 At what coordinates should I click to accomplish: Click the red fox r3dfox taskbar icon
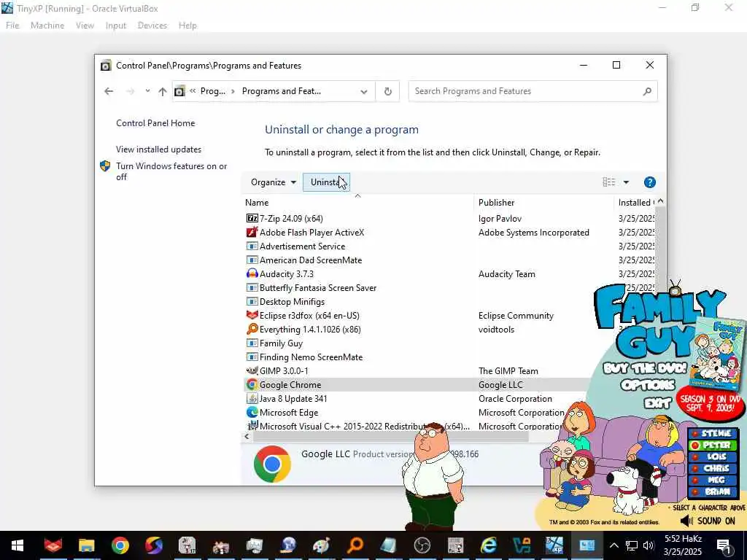[53, 545]
